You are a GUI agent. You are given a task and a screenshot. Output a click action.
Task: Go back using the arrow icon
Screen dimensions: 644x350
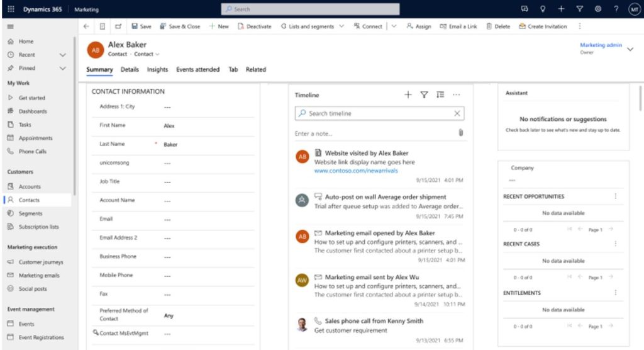86,26
